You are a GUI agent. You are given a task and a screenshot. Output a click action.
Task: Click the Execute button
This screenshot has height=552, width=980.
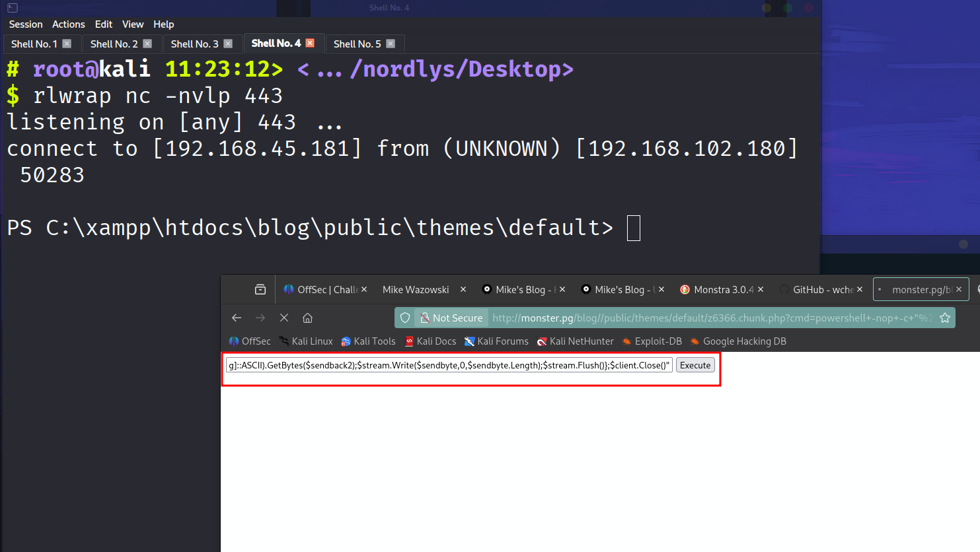point(695,365)
